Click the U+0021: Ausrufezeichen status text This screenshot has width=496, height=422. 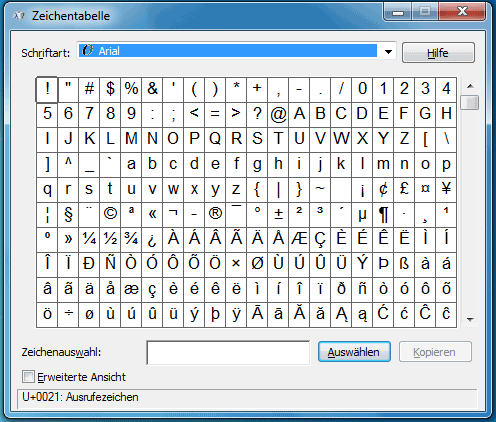tap(80, 397)
